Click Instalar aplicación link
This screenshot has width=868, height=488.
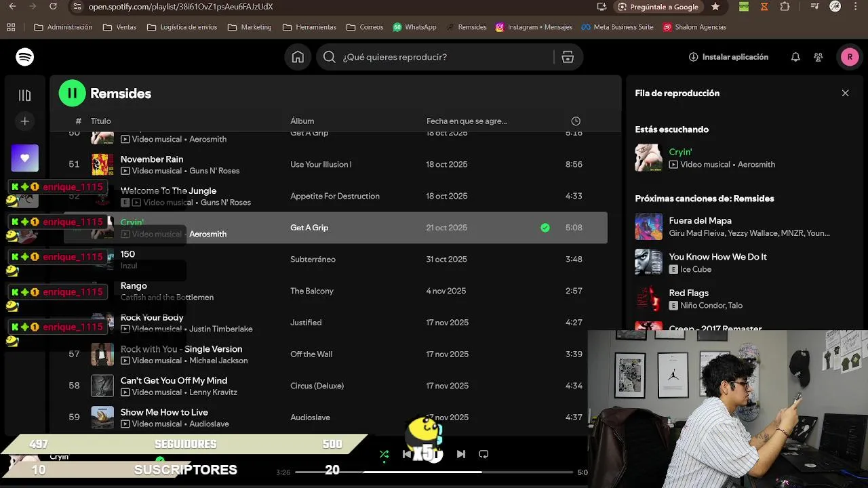coord(728,57)
